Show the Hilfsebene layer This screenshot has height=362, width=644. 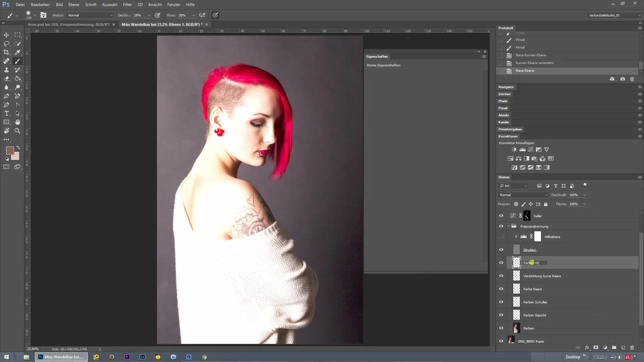click(501, 237)
